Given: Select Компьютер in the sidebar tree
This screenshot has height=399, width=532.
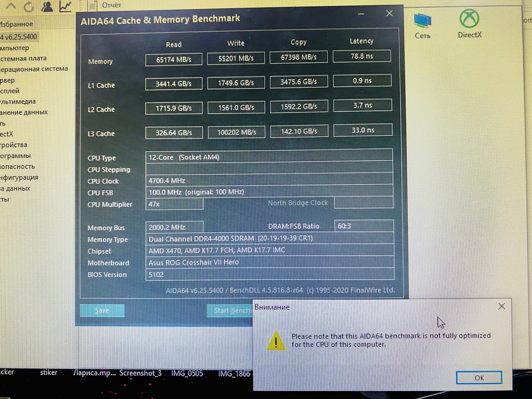Looking at the screenshot, I should click(x=15, y=48).
